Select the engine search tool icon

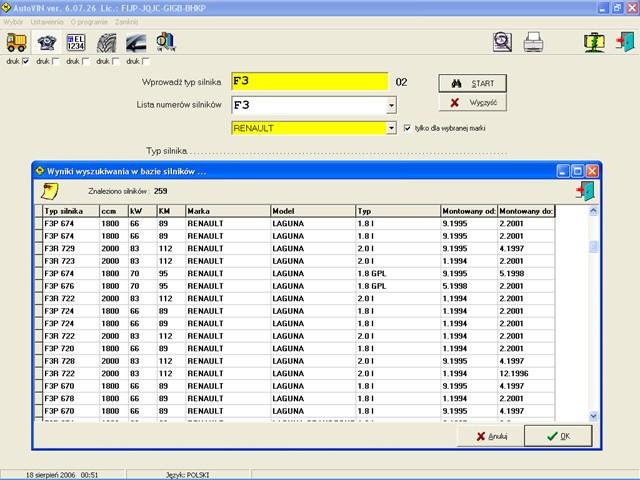(x=47, y=42)
